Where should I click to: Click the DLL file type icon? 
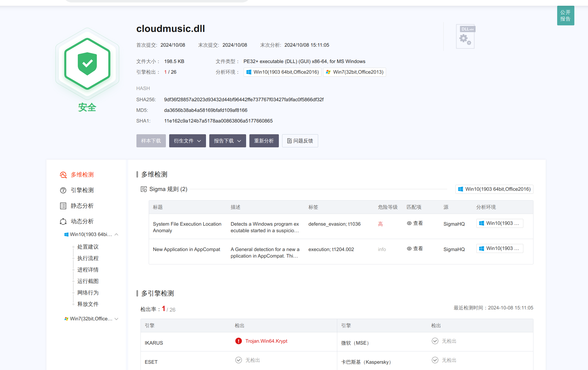click(x=465, y=37)
